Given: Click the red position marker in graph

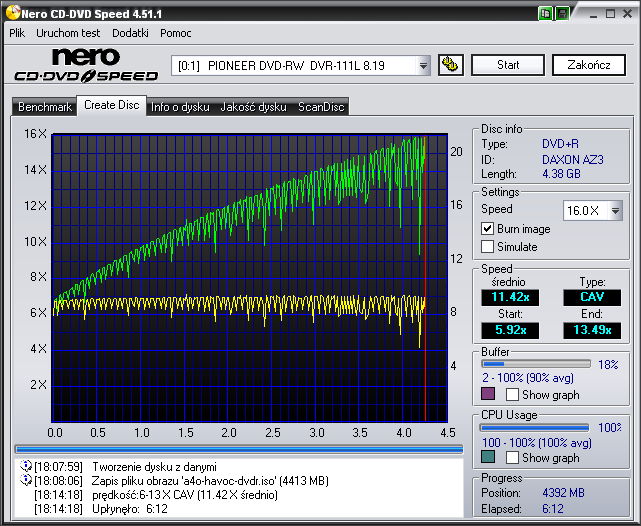Looking at the screenshot, I should coord(426,278).
